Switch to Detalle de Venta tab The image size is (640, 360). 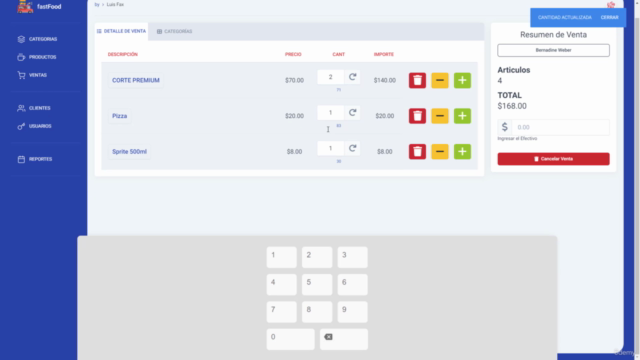(121, 31)
